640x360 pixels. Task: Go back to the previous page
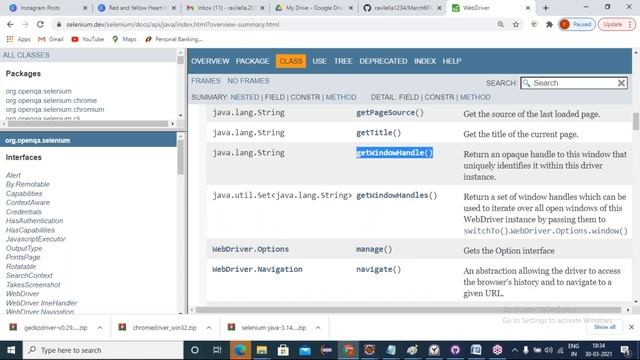tap(10, 24)
